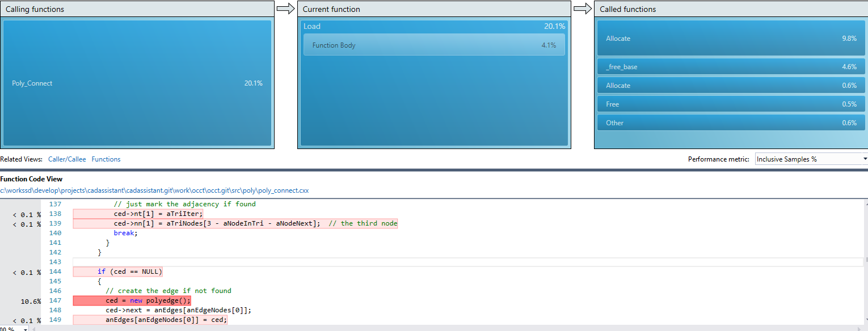This screenshot has height=331, width=868.
Task: Click the Allocate 0.6% called function
Action: tap(731, 86)
